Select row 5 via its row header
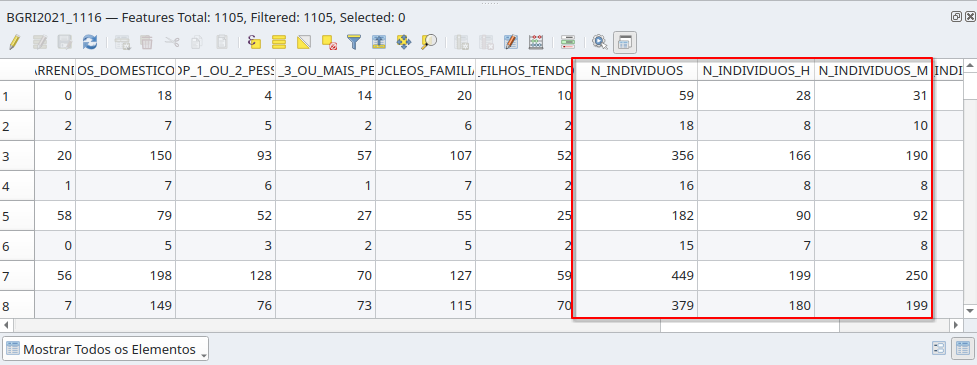 (x=17, y=216)
